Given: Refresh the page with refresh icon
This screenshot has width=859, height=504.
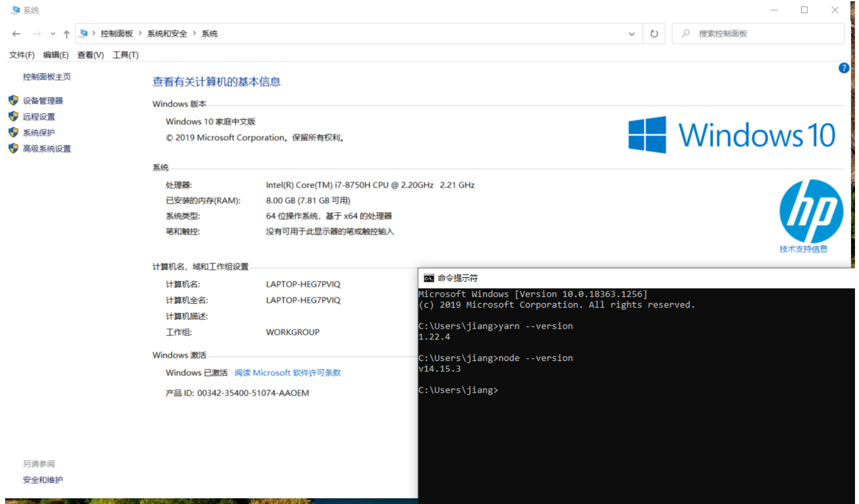Looking at the screenshot, I should [654, 34].
